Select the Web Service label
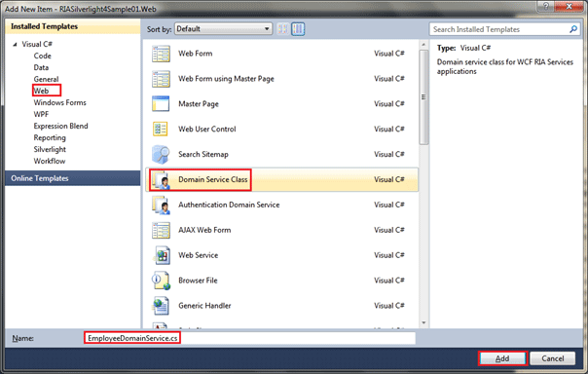 (x=198, y=255)
